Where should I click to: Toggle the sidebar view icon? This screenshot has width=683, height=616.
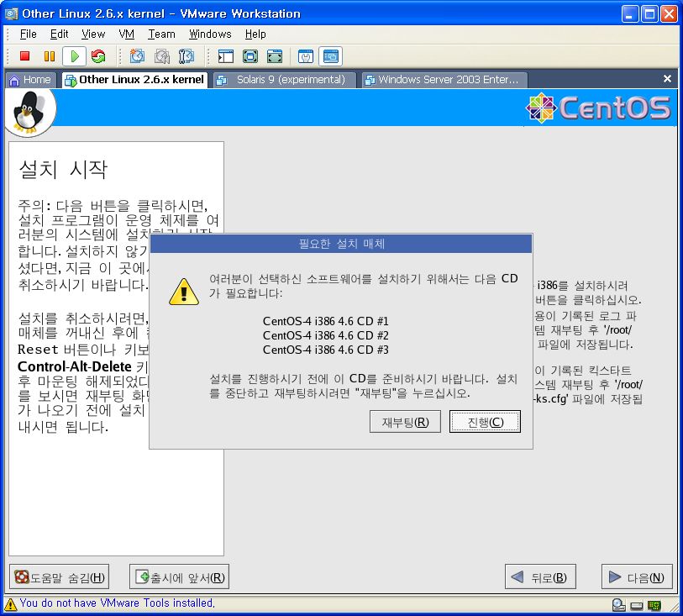(x=225, y=56)
